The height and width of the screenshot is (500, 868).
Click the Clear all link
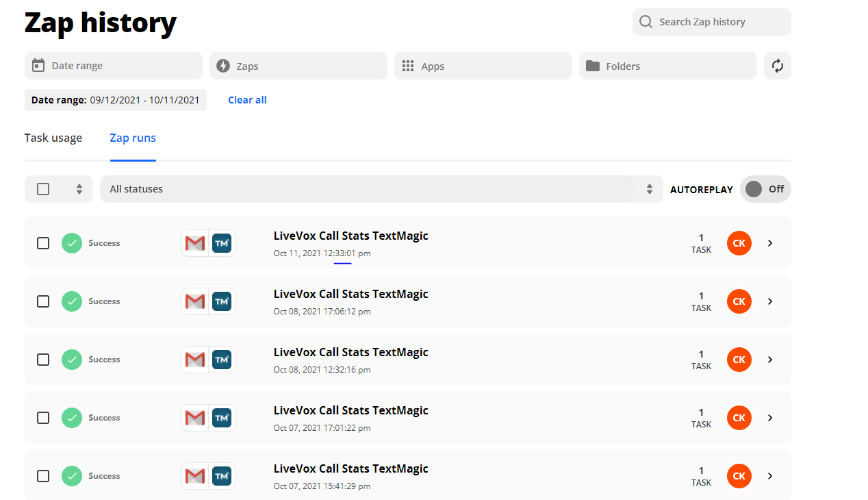tap(247, 100)
